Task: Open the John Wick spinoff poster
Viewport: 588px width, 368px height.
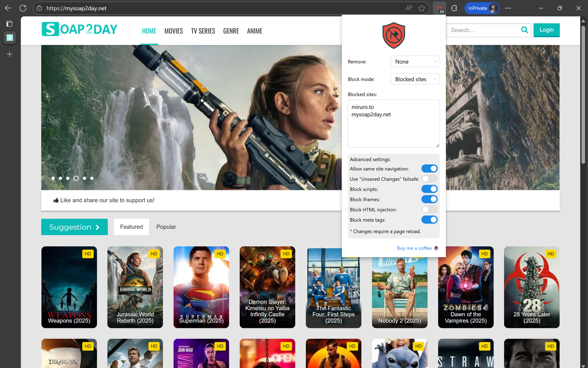Action: (x=201, y=353)
